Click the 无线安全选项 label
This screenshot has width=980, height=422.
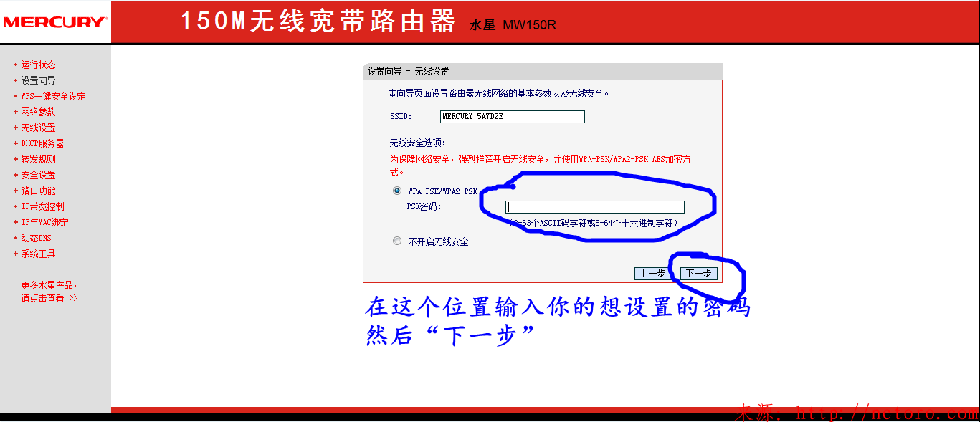[417, 143]
